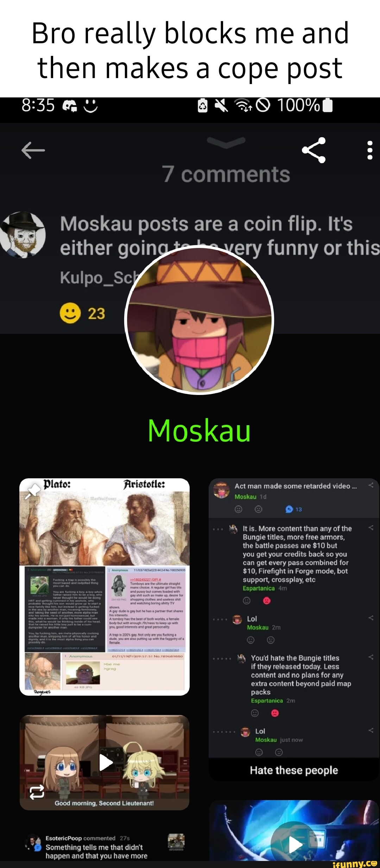Open the pinned Plato Aristotle meme
The height and width of the screenshot is (868, 380).
pyautogui.click(x=104, y=587)
